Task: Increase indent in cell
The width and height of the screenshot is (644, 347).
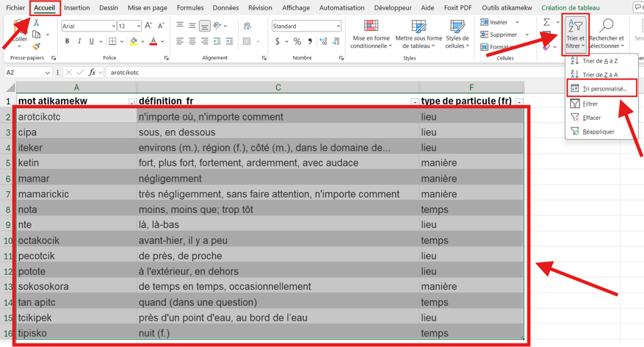Action: pos(229,41)
